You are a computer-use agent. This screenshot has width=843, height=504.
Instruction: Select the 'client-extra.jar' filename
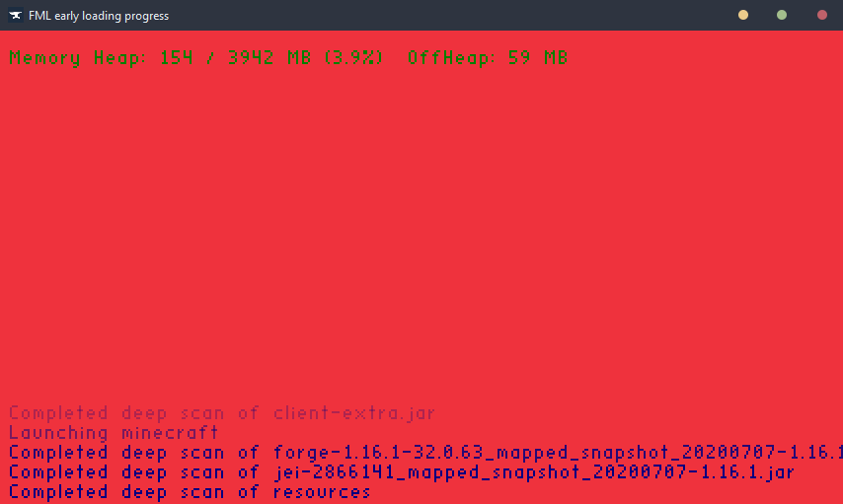point(353,413)
